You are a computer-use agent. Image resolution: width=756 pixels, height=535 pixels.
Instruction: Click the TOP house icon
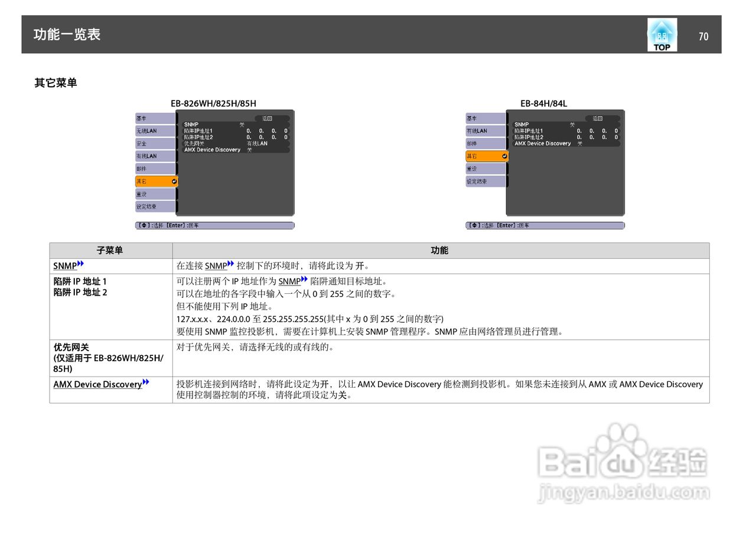pyautogui.click(x=662, y=34)
